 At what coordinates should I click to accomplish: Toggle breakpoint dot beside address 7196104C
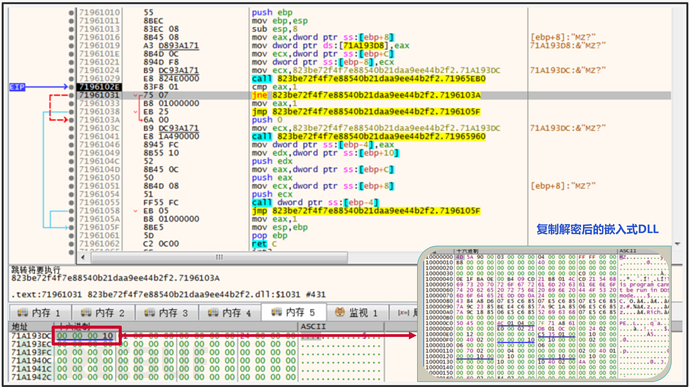[x=71, y=161]
